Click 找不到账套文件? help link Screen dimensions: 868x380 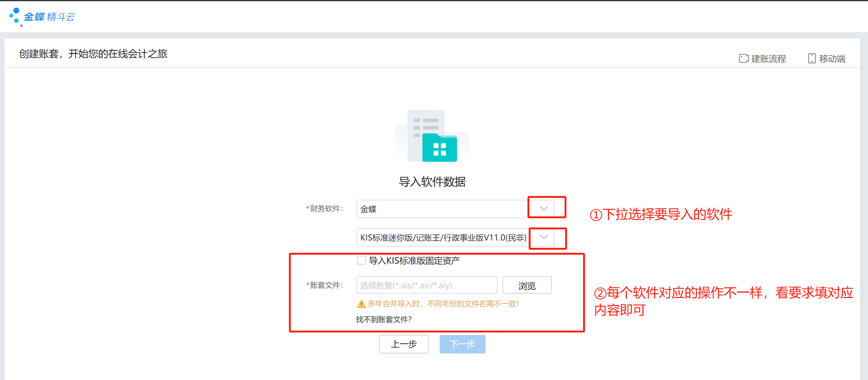click(x=383, y=319)
